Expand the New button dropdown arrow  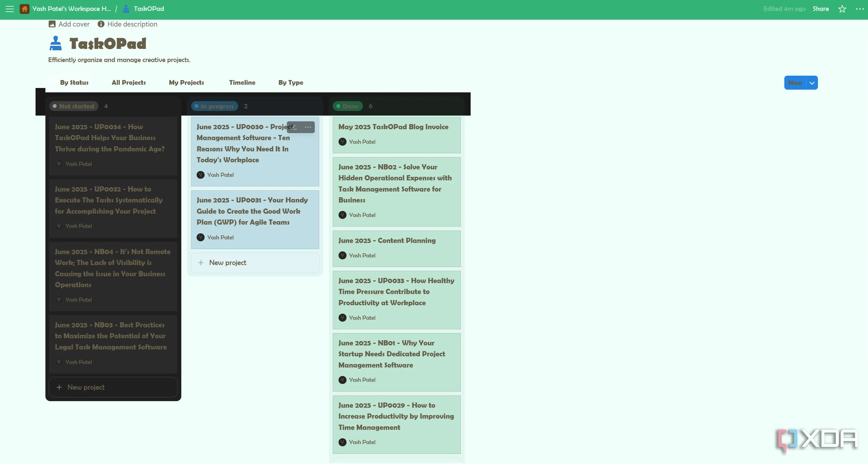tap(812, 83)
